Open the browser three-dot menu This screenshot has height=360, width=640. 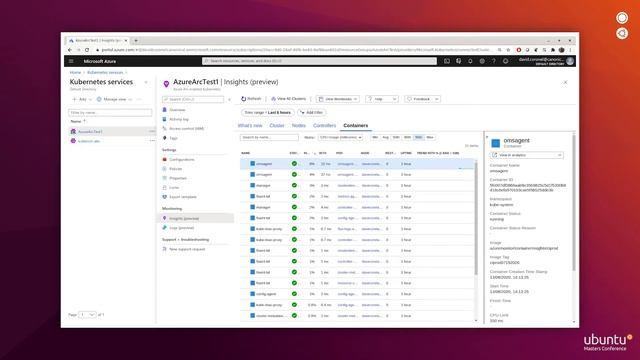[570, 50]
